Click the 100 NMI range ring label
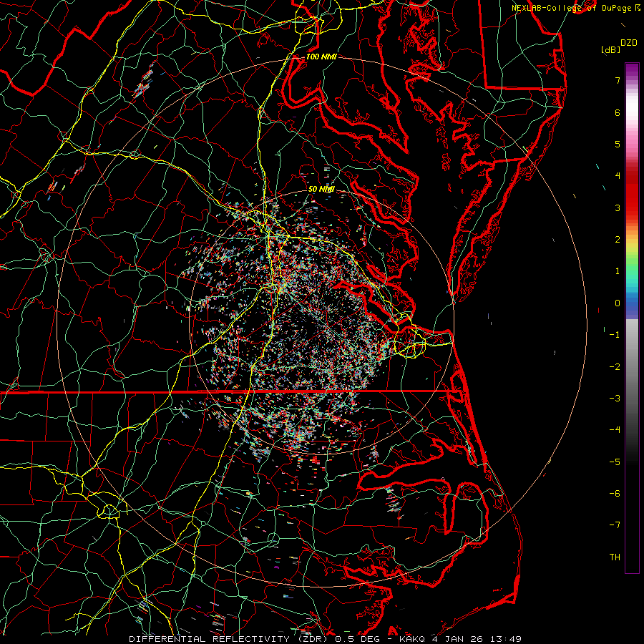644x644 pixels. pyautogui.click(x=321, y=57)
